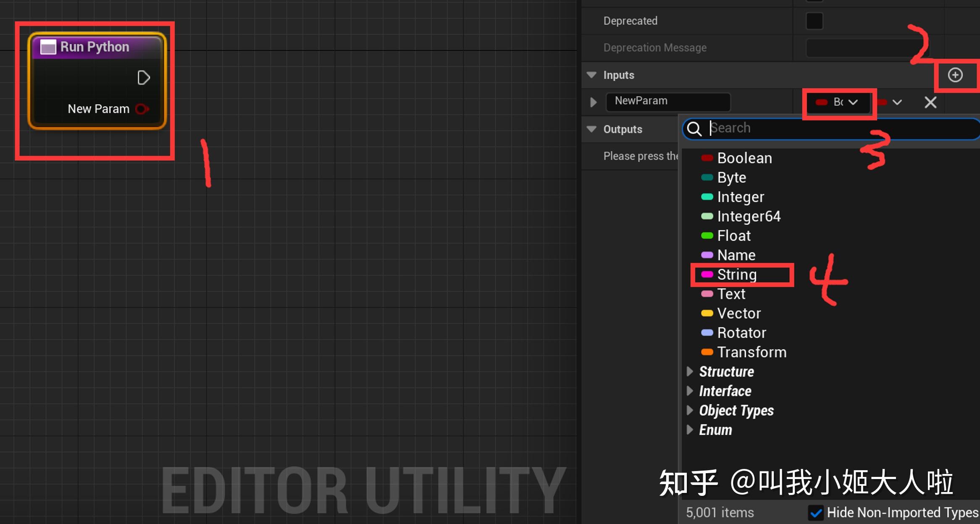Click the NewParam name text field
The width and height of the screenshot is (980, 524).
[x=668, y=101]
